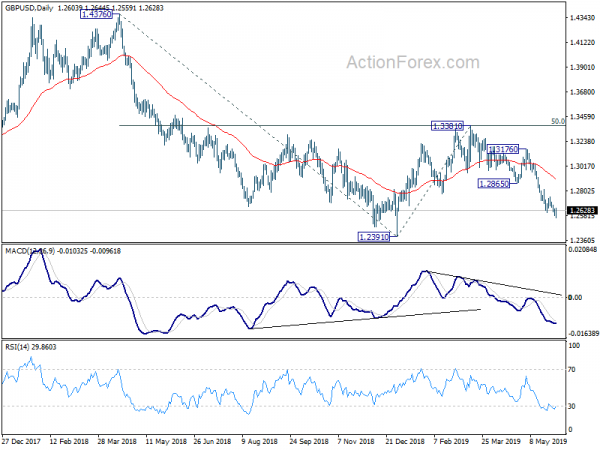This screenshot has width=600, height=450.
Task: Click the 1.28650 price label
Action: pyautogui.click(x=494, y=184)
